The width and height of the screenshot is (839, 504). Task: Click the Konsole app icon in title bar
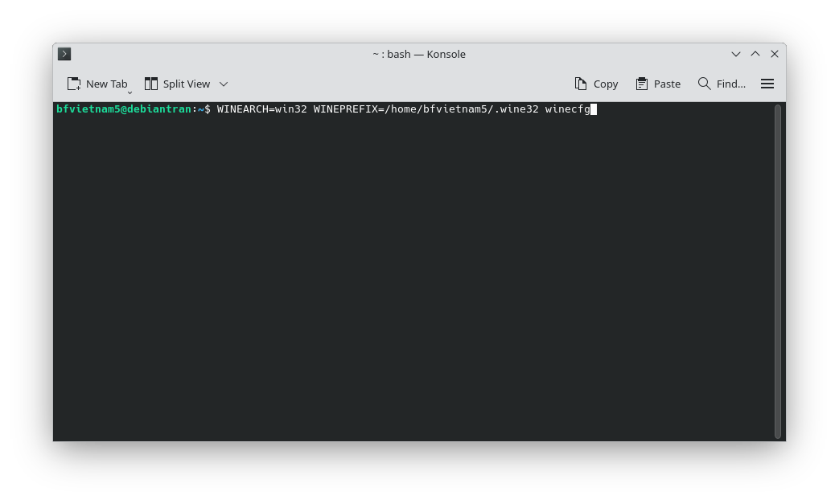pyautogui.click(x=65, y=54)
